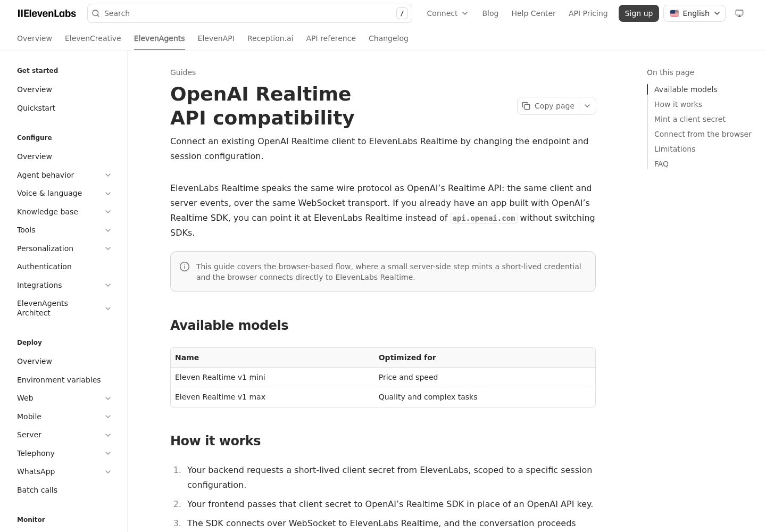The height and width of the screenshot is (532, 766).
Task: Open the Reception.ai tab
Action: (x=270, y=38)
